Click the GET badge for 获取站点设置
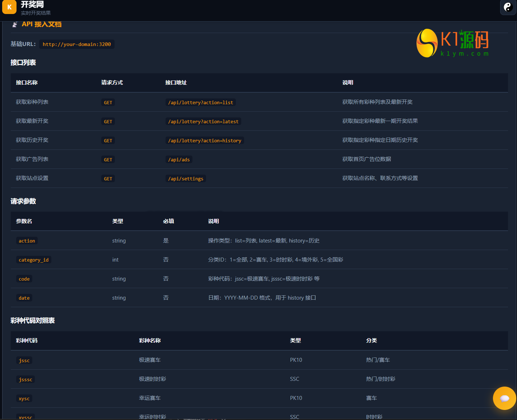This screenshot has width=517, height=420. click(108, 179)
